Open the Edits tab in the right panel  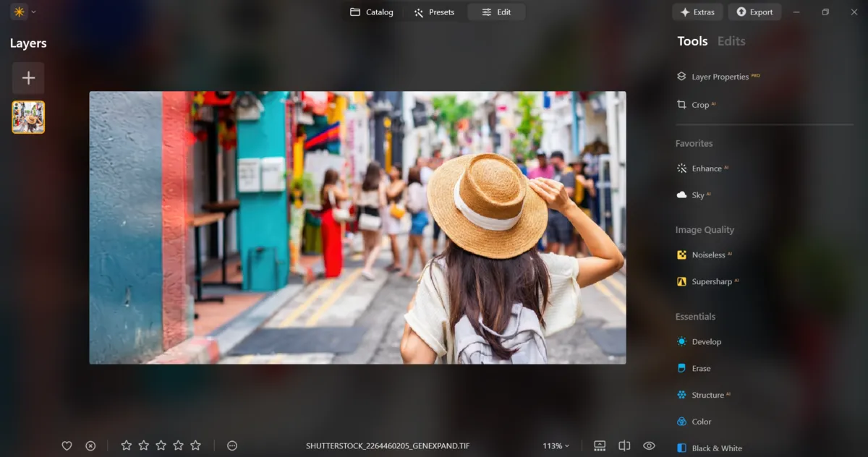pyautogui.click(x=731, y=41)
